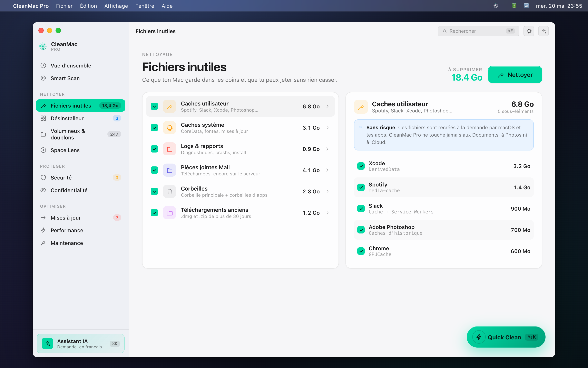Expand Logs & rapports via its chevron
Image resolution: width=588 pixels, height=368 pixels.
tap(327, 149)
